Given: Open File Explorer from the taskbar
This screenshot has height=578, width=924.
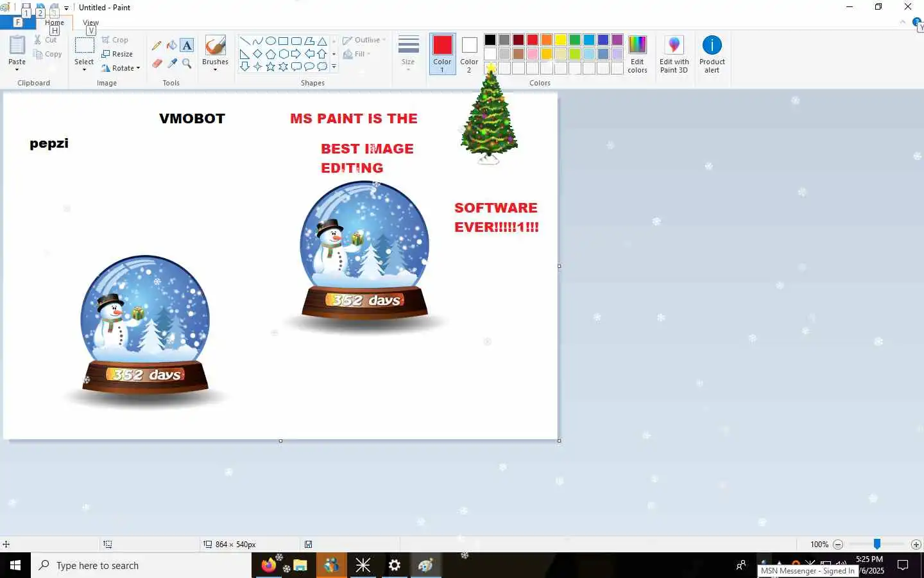Looking at the screenshot, I should (x=300, y=565).
